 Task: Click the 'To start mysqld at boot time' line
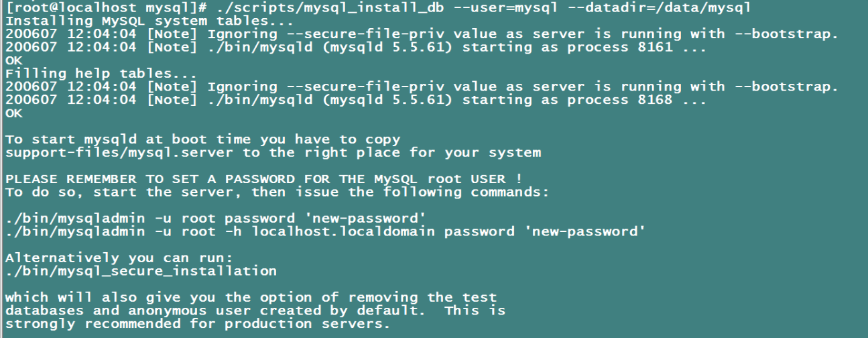[202, 139]
